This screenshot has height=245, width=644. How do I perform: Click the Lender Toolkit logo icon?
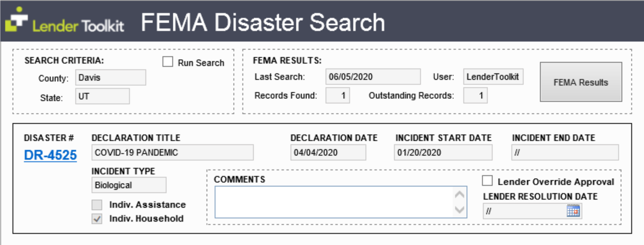click(x=16, y=21)
